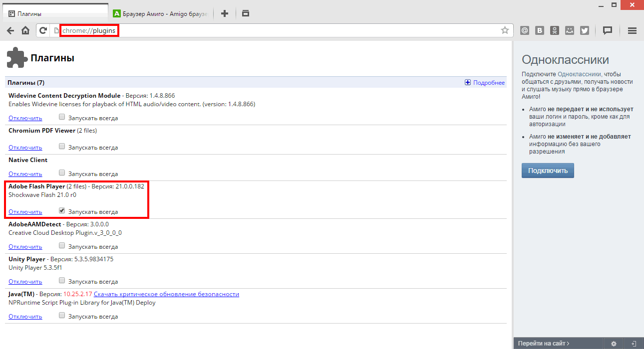Viewport: 644px width, 349px height.
Task: Click the Shockwave Flash 21.0 r0 text
Action: 42,195
